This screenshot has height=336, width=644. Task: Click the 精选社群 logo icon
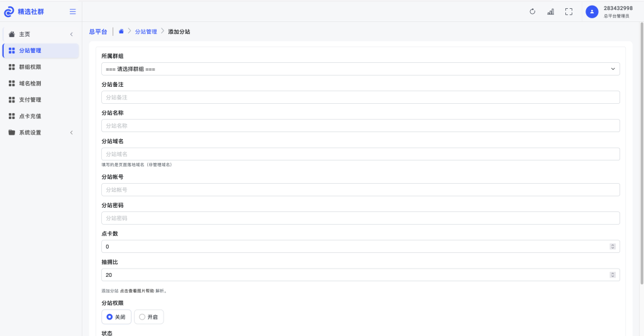(x=9, y=12)
